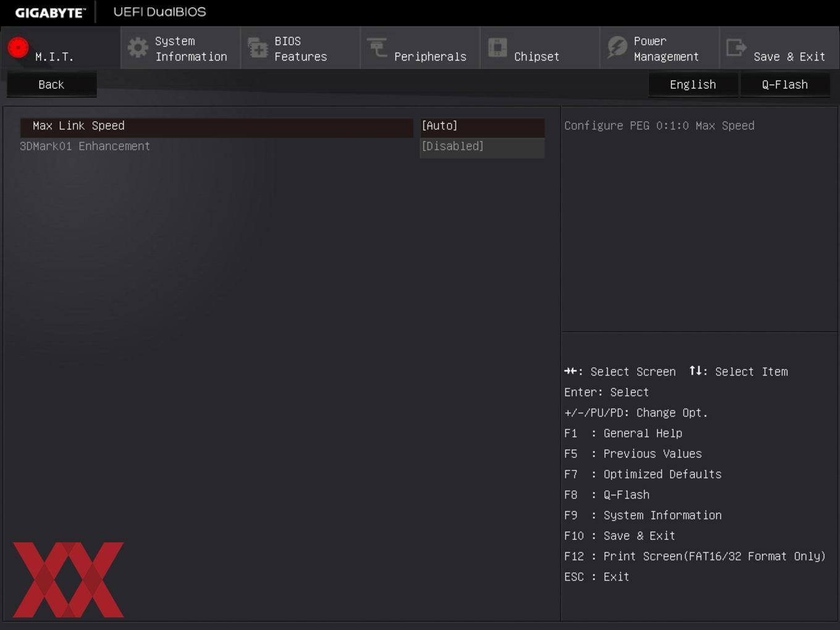
Task: Go to the Peripherals tab
Action: tap(420, 48)
